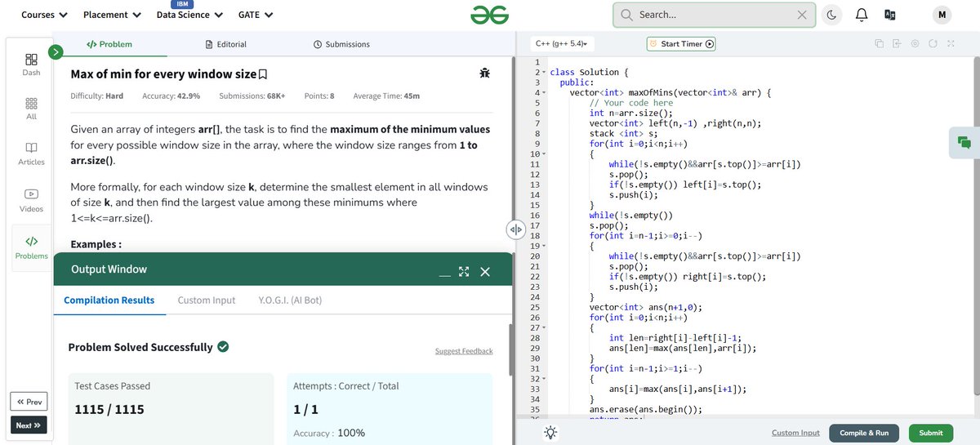Select Problems in the sidebar

(31, 247)
